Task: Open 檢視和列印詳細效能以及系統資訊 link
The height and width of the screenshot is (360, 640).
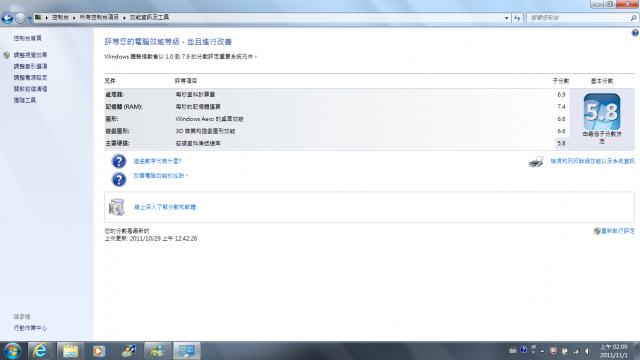Action: click(x=592, y=161)
